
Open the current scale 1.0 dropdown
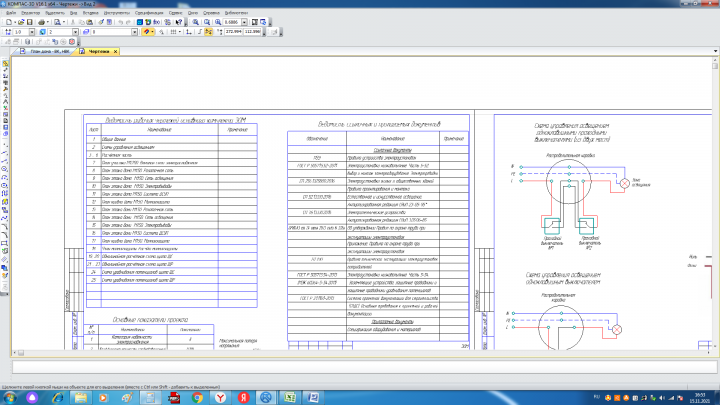pyautogui.click(x=32, y=32)
